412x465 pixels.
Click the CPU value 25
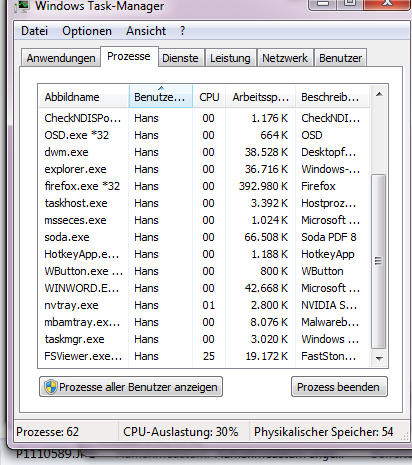[x=209, y=356]
